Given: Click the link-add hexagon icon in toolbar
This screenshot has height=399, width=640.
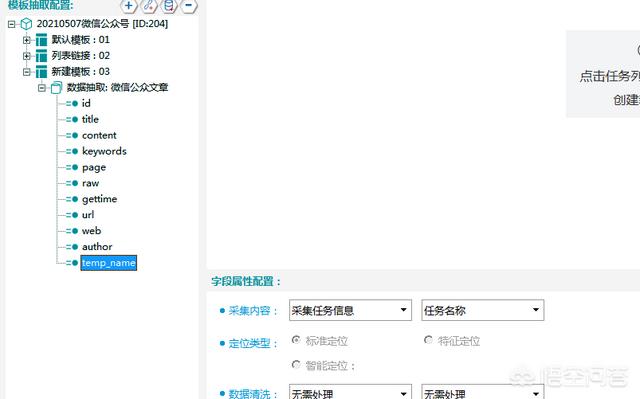Looking at the screenshot, I should tap(149, 6).
